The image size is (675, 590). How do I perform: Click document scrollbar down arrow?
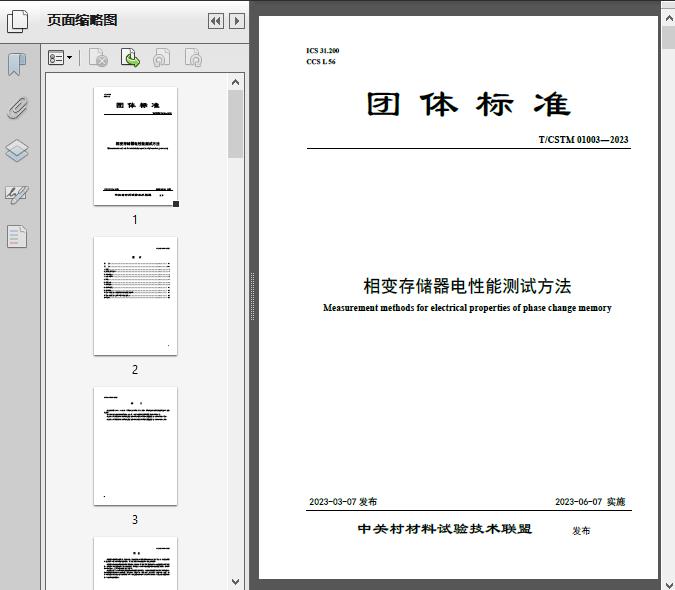coord(669,583)
